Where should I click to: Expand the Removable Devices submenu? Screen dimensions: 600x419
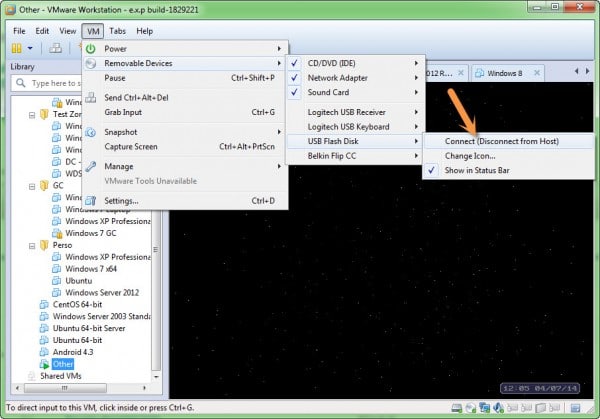[x=185, y=63]
